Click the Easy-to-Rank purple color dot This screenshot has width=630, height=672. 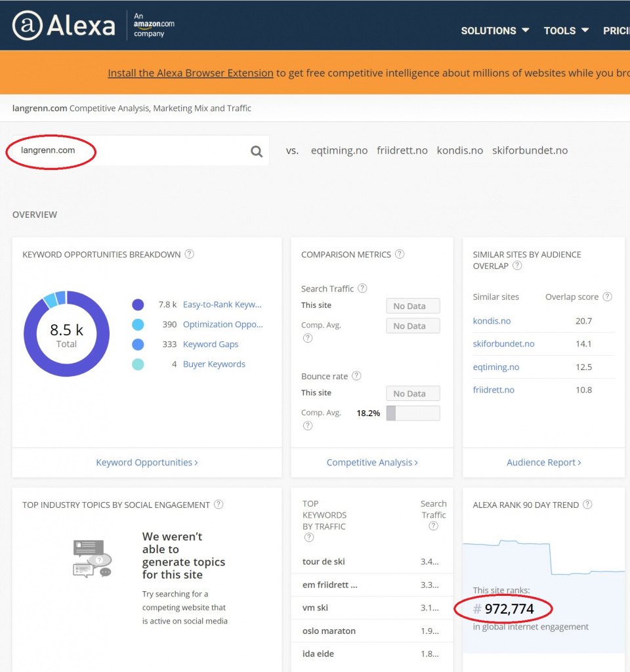138,304
